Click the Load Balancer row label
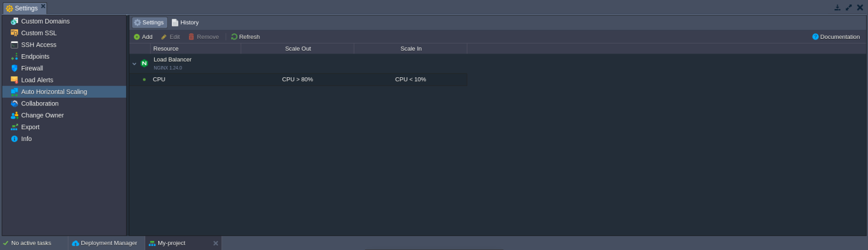The image size is (868, 250). (172, 60)
